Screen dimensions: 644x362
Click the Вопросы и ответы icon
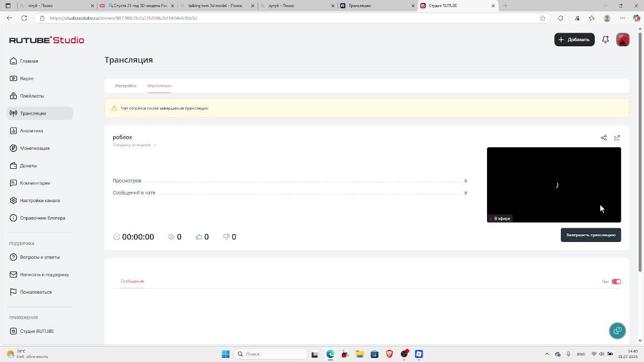click(14, 257)
